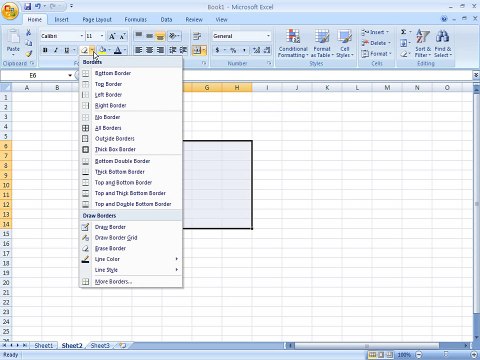
Task: Save the workbook from Quick Access toolbar
Action: 27,6
